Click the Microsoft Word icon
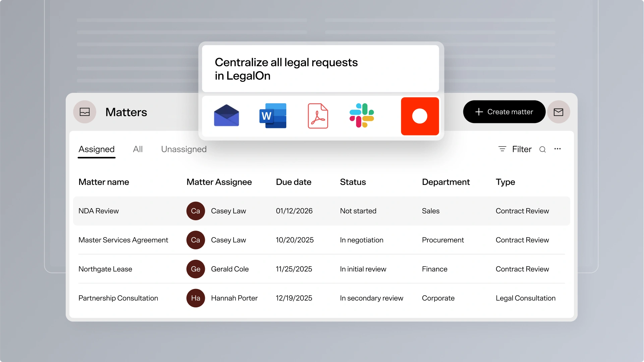This screenshot has width=644, height=362. click(273, 116)
